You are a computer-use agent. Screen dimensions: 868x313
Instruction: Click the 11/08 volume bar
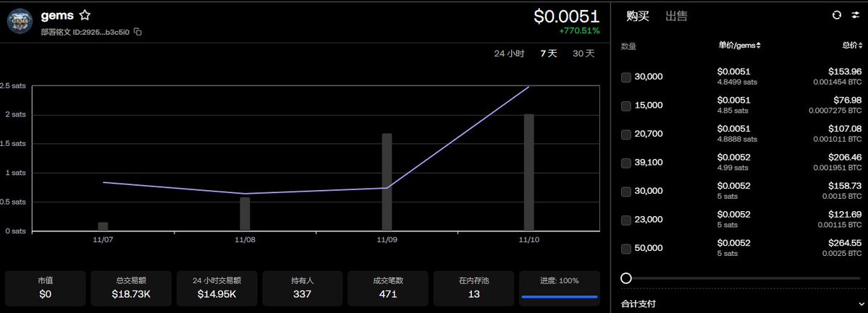coord(245,213)
